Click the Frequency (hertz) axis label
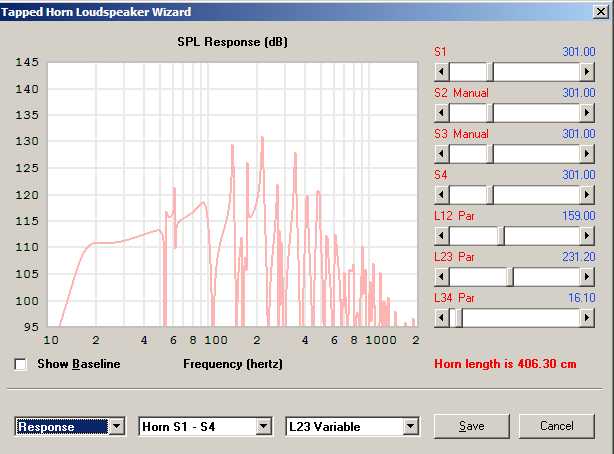The width and height of the screenshot is (614, 454). tap(233, 364)
